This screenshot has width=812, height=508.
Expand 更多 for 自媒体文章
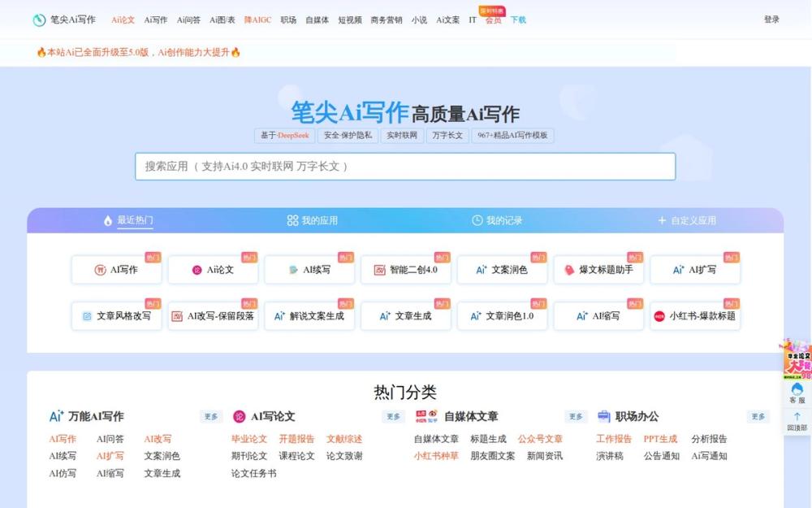click(x=576, y=416)
